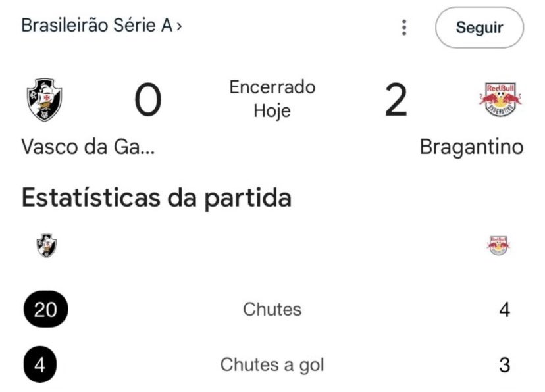Click the Bragantino team name
This screenshot has height=392, width=545.
coord(471,146)
